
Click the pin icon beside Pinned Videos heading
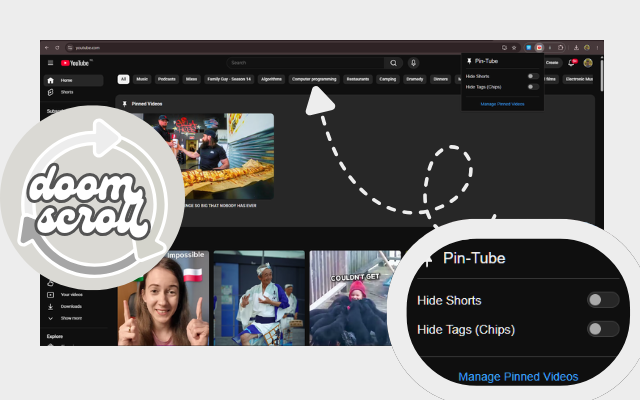tap(124, 104)
